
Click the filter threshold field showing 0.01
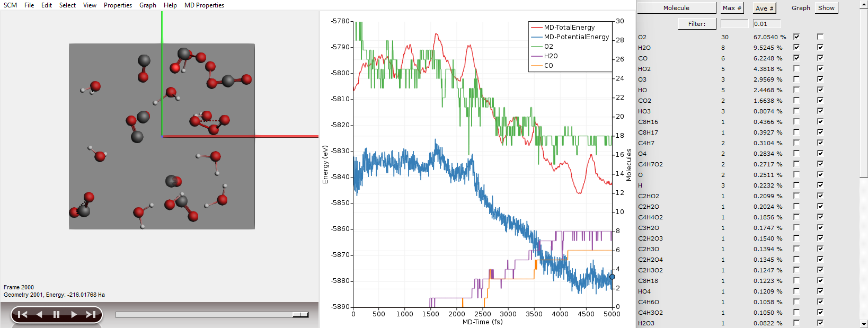pyautogui.click(x=767, y=24)
